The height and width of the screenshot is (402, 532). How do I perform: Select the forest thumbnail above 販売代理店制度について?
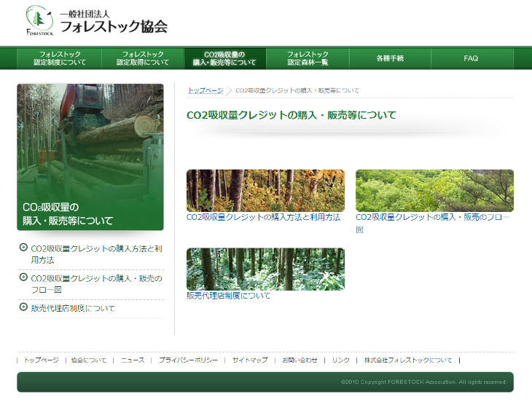coord(265,269)
